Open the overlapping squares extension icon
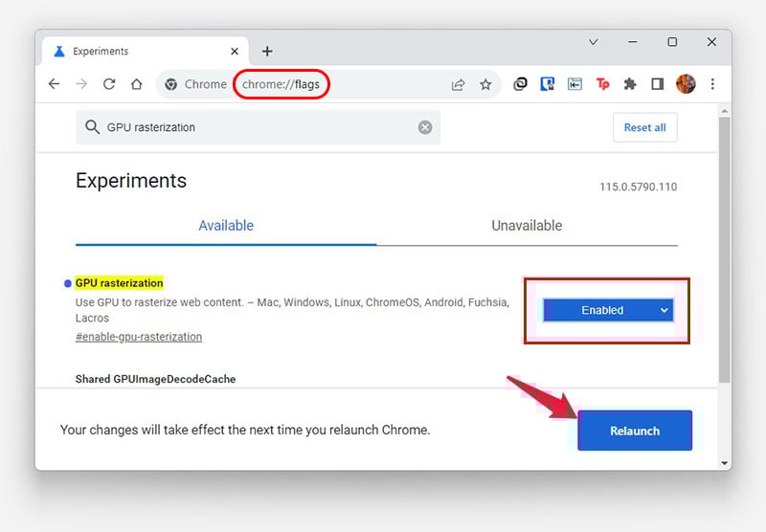Screen dimensions: 766x532 click(x=520, y=84)
